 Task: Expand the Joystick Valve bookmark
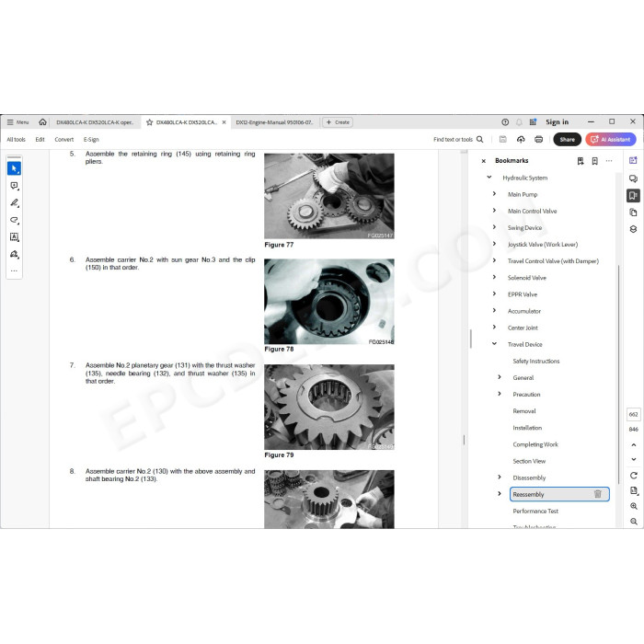[494, 244]
